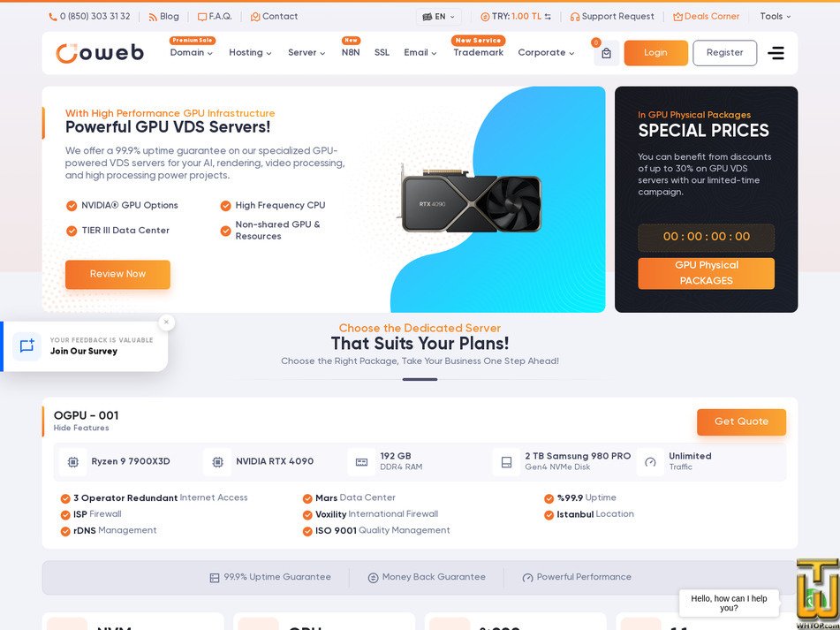
Task: Click the NVMe disk icon
Action: point(506,462)
